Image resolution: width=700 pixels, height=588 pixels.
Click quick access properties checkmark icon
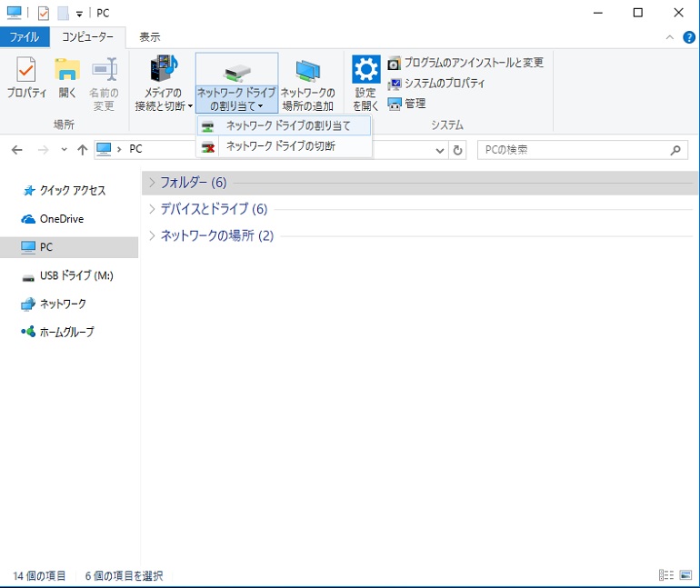(x=44, y=14)
